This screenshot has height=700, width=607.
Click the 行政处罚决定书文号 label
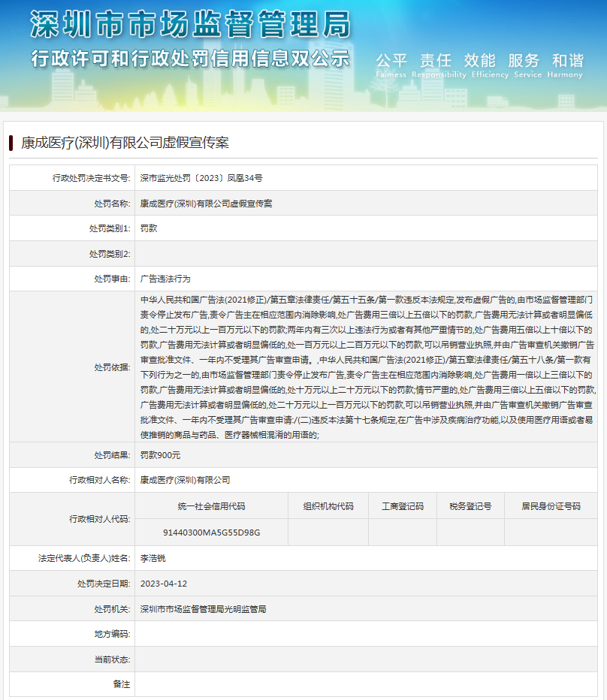point(91,178)
